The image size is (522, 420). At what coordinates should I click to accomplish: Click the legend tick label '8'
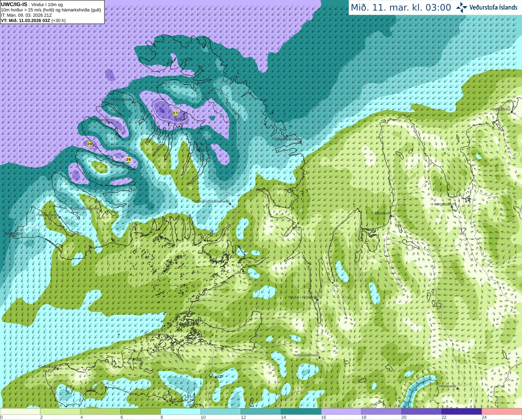(x=161, y=417)
